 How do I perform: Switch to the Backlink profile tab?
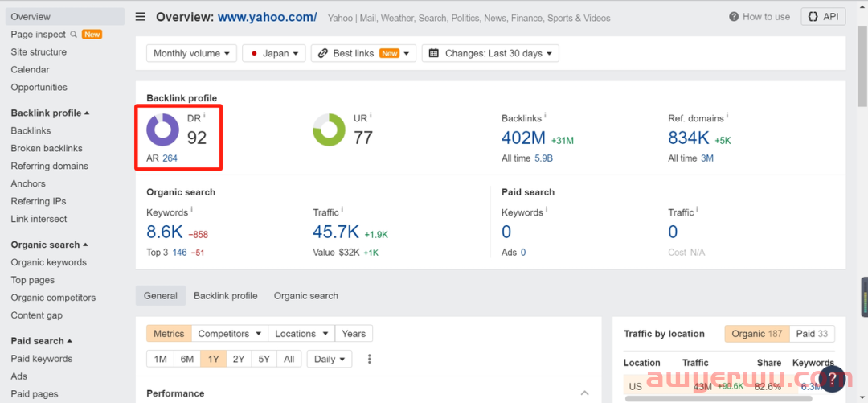click(x=225, y=296)
